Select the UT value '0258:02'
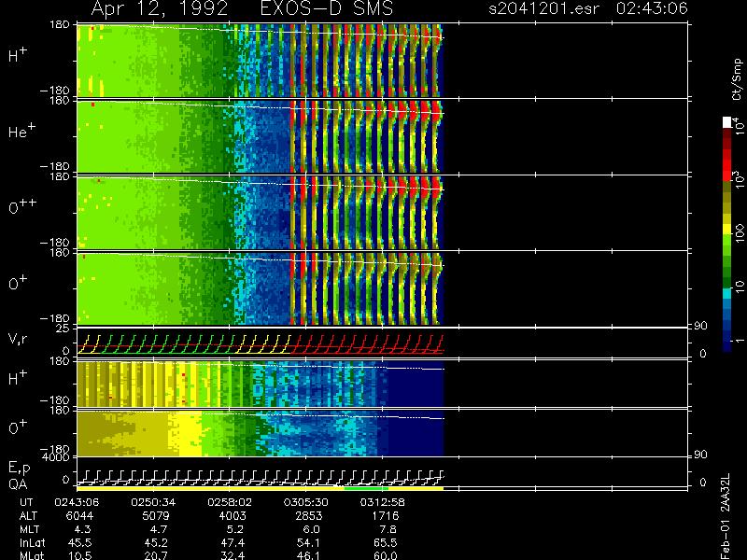747x560 pixels. click(229, 502)
